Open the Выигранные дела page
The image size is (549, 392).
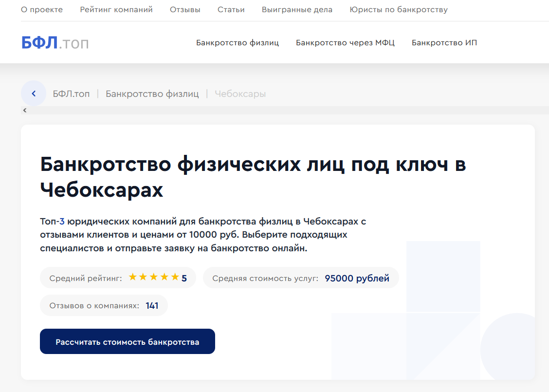click(297, 10)
